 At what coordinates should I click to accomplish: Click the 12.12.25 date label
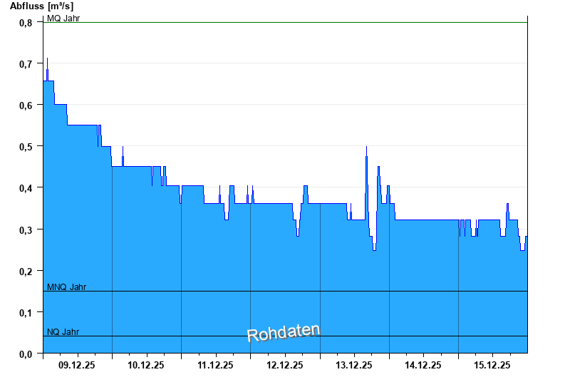(284, 365)
